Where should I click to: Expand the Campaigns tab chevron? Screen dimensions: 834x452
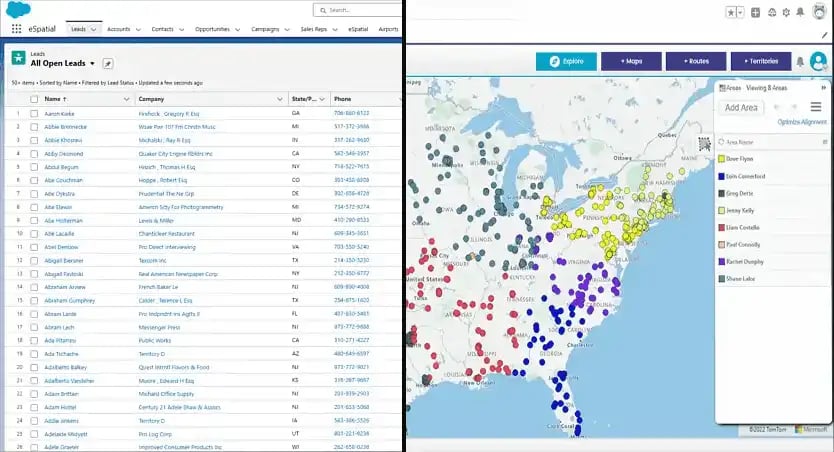coord(287,29)
